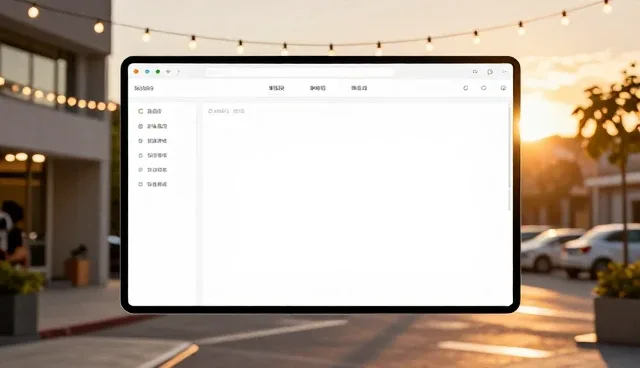640x368 pixels.
Task: Select the second sidebar item
Action: 153,126
